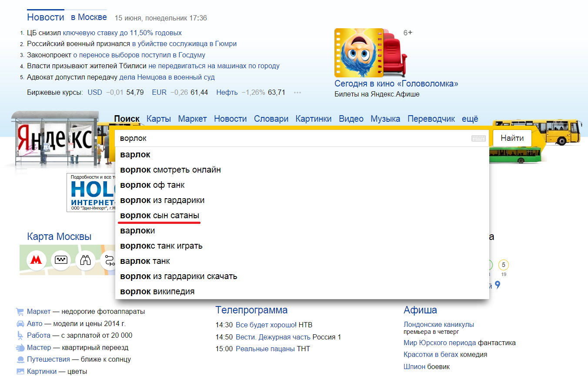
Task: Click the Auto car icon
Action: coord(20,324)
